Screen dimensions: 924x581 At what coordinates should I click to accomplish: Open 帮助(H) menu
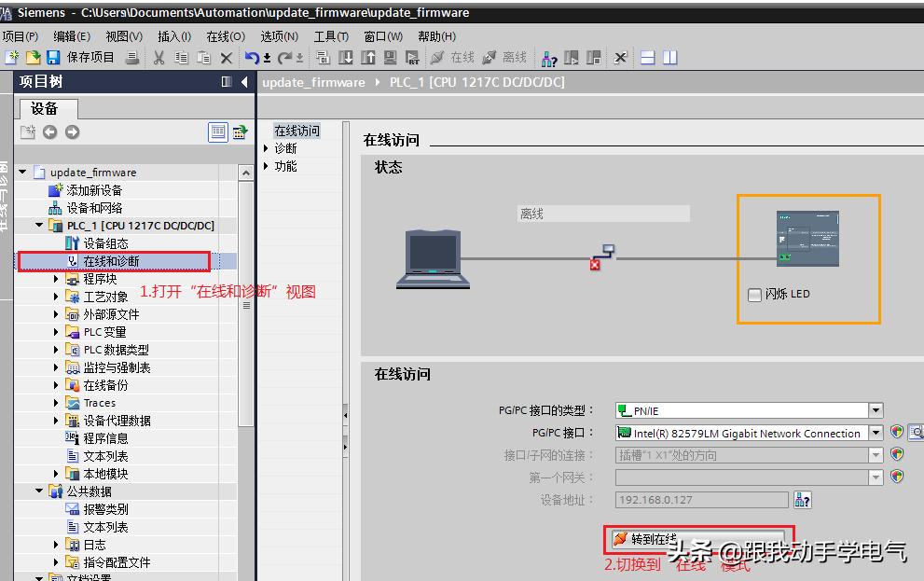tap(436, 36)
